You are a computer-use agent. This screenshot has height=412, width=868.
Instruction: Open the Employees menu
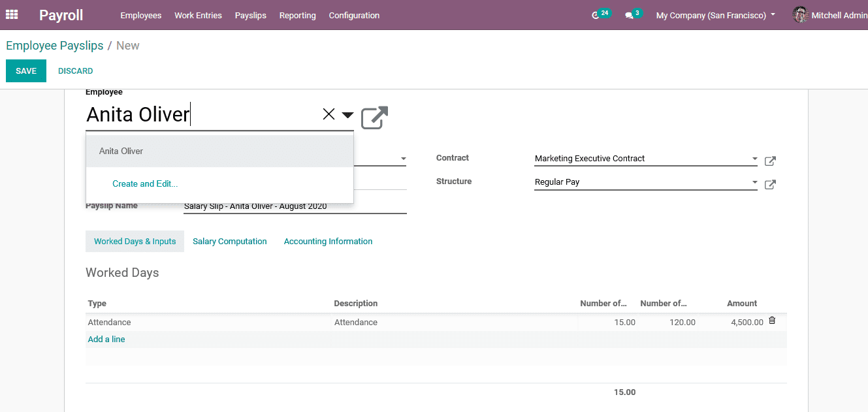[x=141, y=15]
